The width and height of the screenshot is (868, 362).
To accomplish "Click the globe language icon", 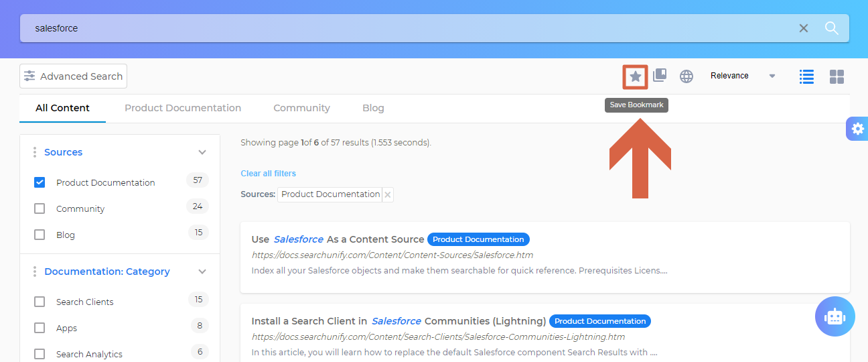I will (x=686, y=76).
